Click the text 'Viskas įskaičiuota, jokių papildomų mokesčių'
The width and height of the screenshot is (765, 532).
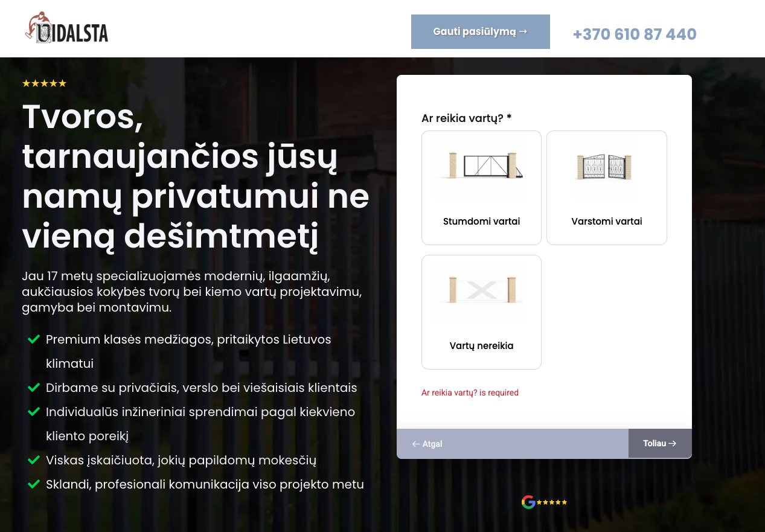coord(181,460)
